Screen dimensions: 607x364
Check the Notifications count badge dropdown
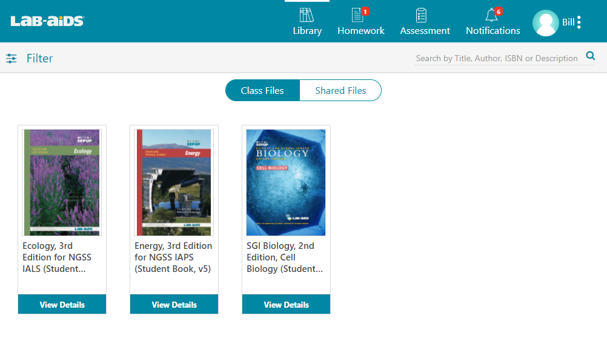(x=500, y=10)
